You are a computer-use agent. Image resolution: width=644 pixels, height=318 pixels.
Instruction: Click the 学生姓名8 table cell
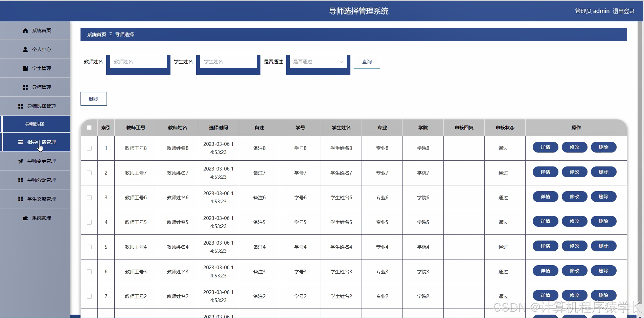point(341,148)
